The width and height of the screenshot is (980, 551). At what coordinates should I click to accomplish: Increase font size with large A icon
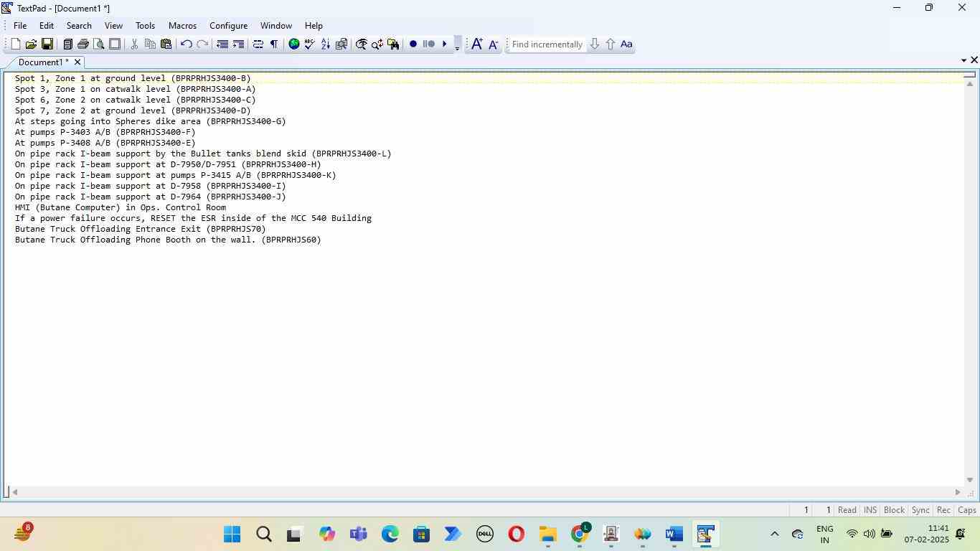tap(476, 44)
